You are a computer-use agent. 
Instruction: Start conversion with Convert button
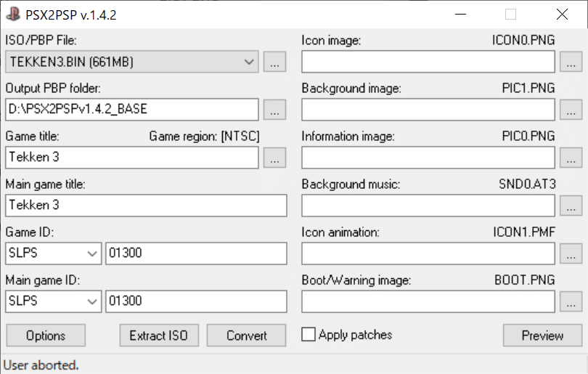(247, 336)
